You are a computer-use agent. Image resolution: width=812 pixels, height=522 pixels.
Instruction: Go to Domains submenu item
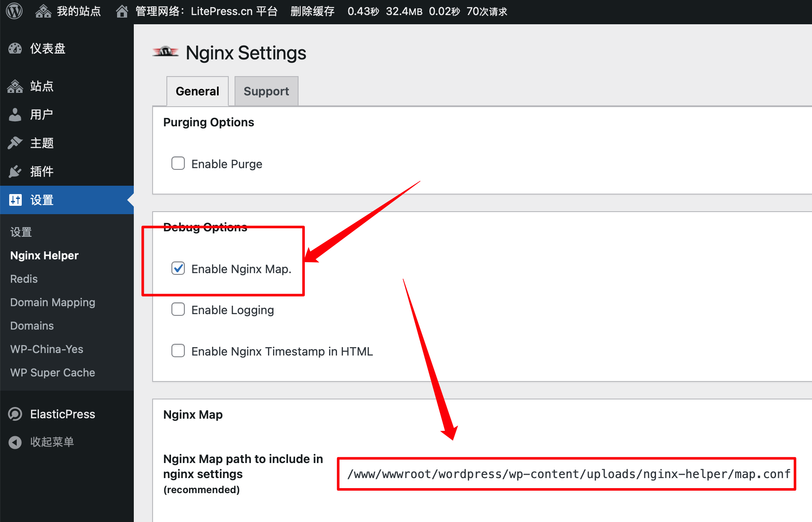(32, 326)
